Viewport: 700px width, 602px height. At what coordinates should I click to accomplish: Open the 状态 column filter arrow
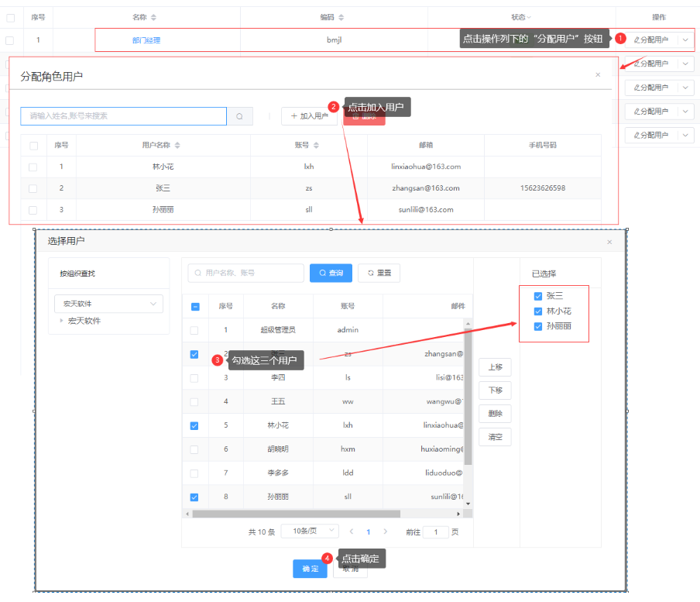point(529,17)
